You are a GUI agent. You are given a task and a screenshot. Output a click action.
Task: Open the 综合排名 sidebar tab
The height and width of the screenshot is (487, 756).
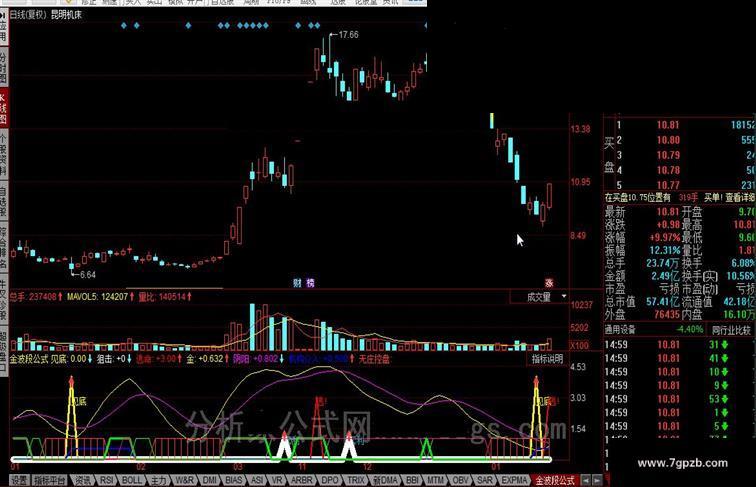(4, 247)
